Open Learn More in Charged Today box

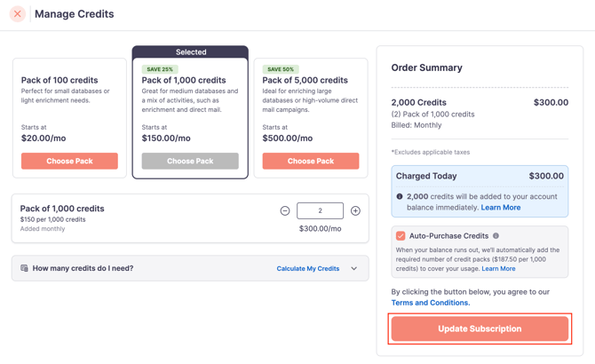pyautogui.click(x=501, y=208)
